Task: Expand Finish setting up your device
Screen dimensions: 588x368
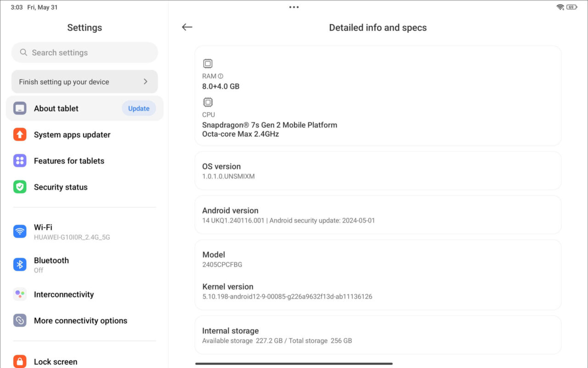Action: (85, 81)
